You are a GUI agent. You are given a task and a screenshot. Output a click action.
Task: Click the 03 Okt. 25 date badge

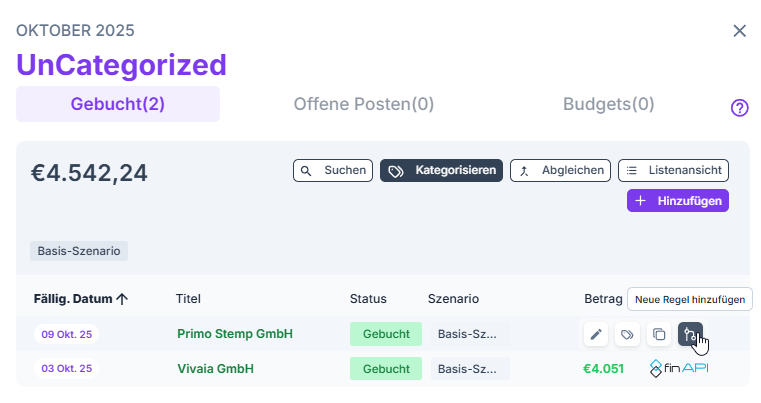click(66, 369)
